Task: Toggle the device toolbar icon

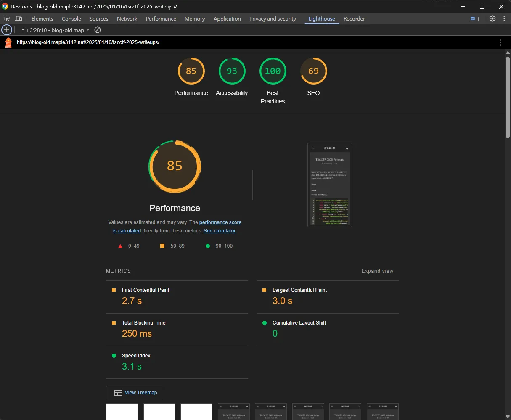Action: [19, 19]
